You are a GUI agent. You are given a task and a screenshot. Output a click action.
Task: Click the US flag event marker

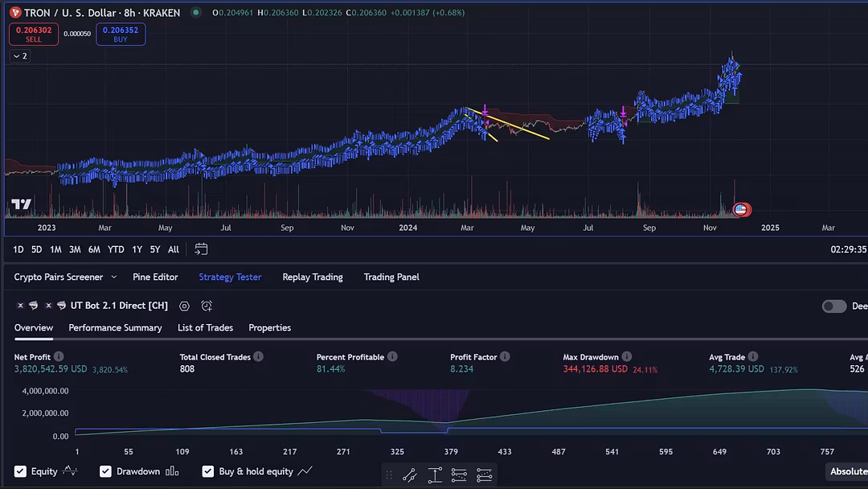[742, 209]
